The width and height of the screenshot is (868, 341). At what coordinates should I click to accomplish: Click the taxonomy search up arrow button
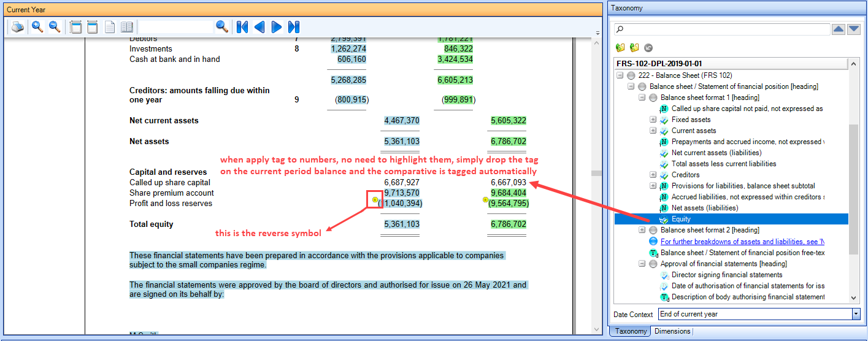pos(839,29)
